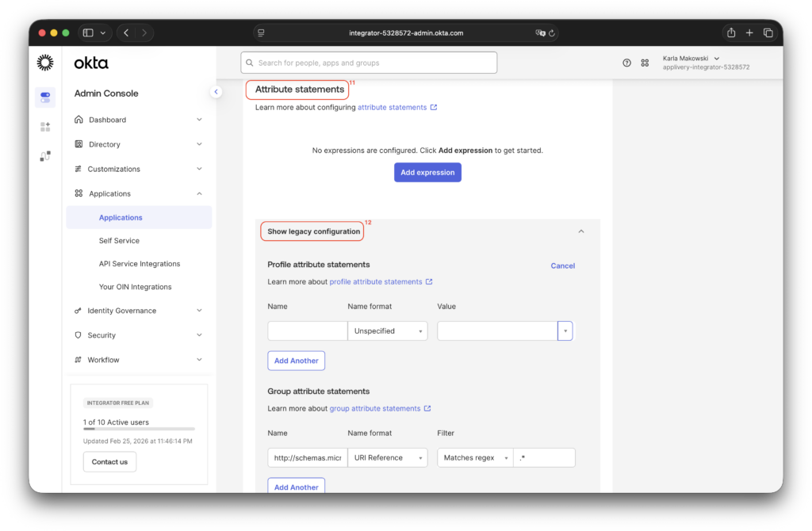Click the workflow squares icon in left rail
The image size is (812, 531).
coord(45,156)
